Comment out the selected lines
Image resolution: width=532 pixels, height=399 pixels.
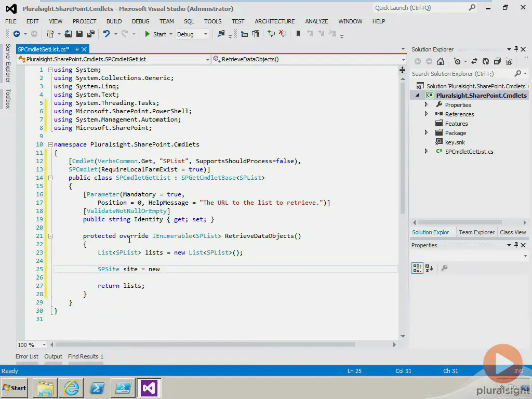271,34
